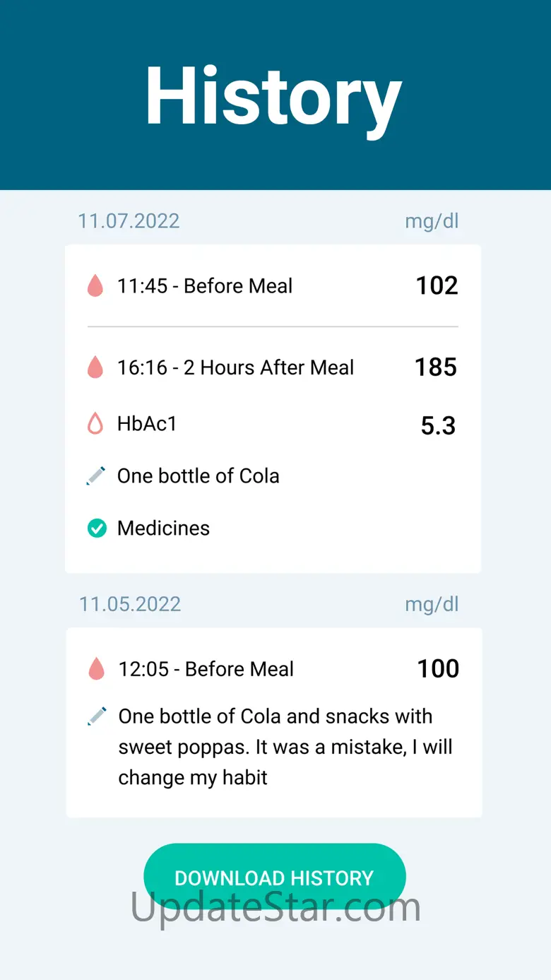Select the 16:16 - 2 Hours After Meal entry
This screenshot has width=551, height=980.
coord(235,367)
